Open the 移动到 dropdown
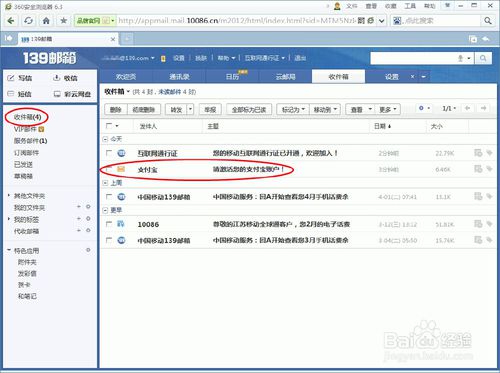This screenshot has width=500, height=373. coord(325,109)
